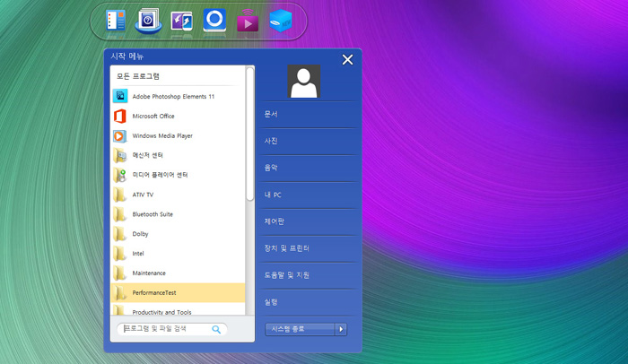Expand the shutdown options arrow

pyautogui.click(x=341, y=329)
